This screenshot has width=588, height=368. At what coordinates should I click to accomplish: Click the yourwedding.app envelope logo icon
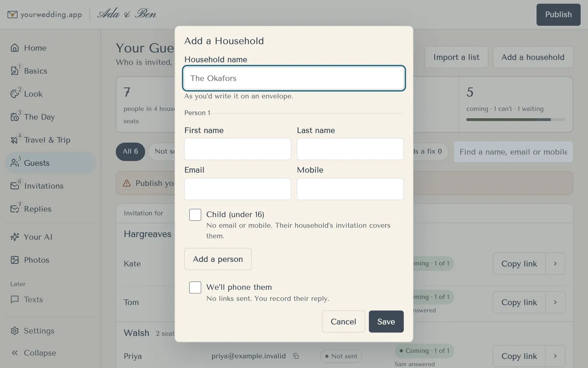[x=12, y=15]
